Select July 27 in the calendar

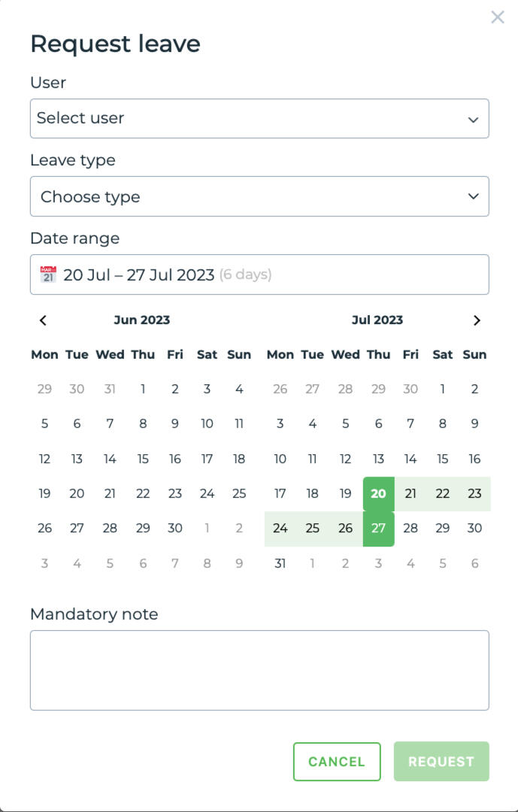[378, 529]
